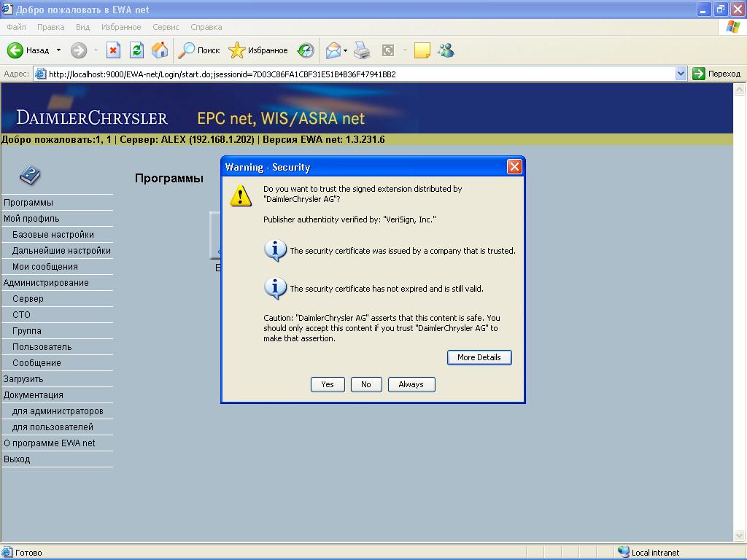Click the Windows flag logo
Viewport: 747px width, 560px height.
coord(732,27)
